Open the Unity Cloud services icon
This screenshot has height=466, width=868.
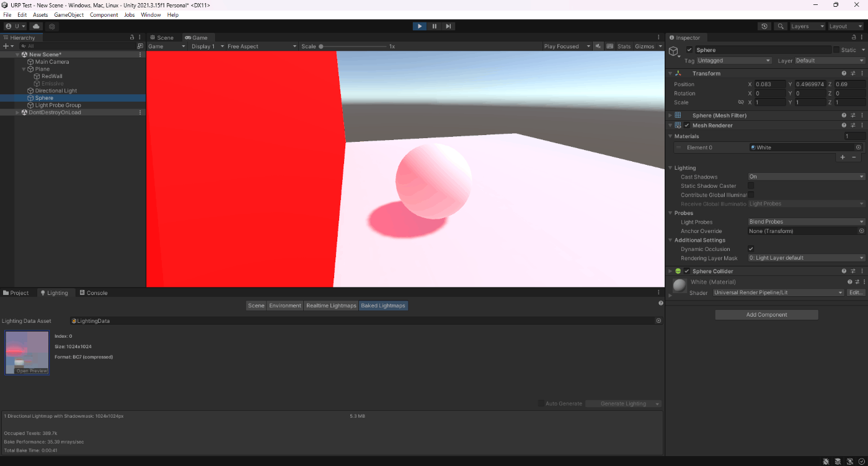(36, 27)
